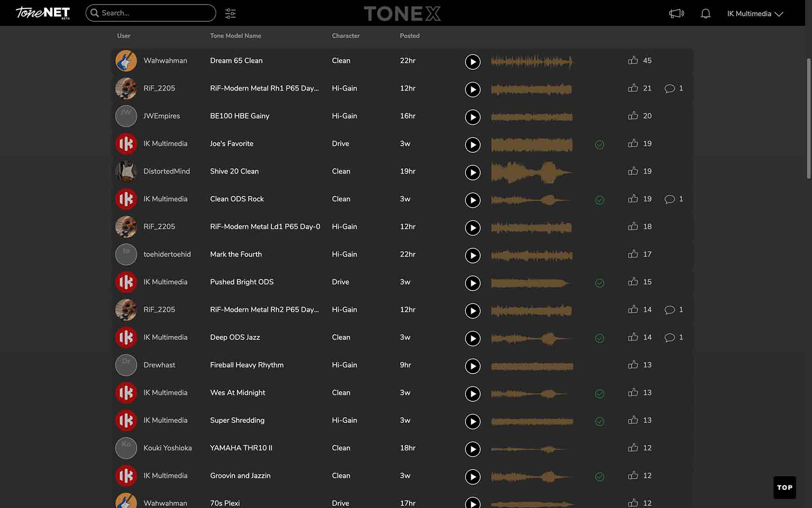Image resolution: width=812 pixels, height=508 pixels.
Task: Open the notifications bell
Action: pos(706,14)
